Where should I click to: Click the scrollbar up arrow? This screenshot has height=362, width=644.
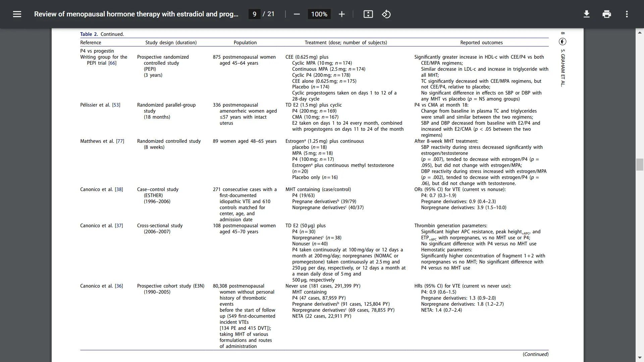[640, 33]
